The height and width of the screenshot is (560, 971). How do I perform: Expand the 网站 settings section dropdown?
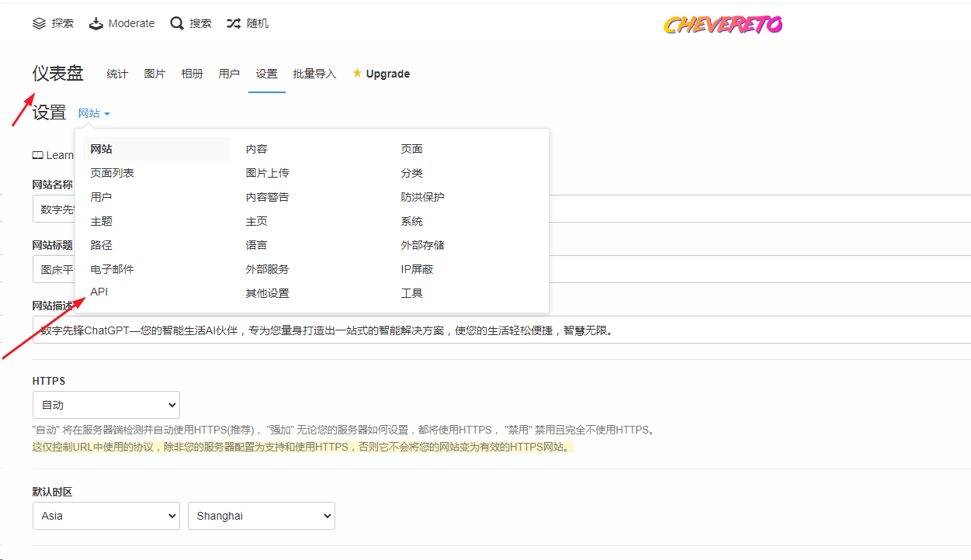(x=94, y=114)
